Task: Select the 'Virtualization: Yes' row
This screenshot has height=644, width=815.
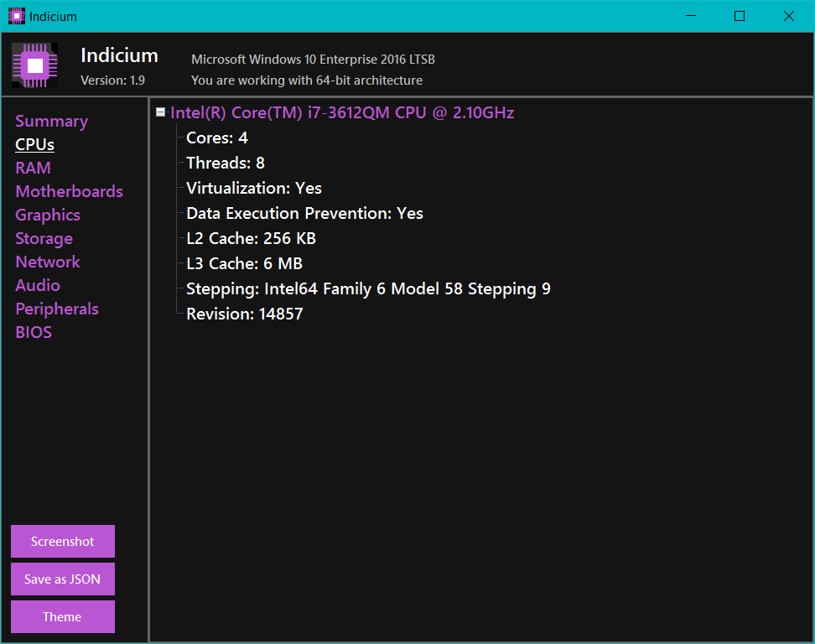Action: [254, 188]
